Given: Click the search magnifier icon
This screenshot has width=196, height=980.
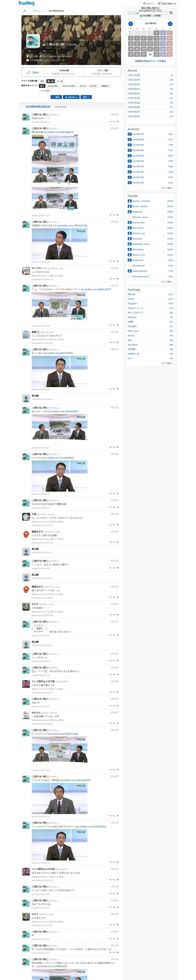Looking at the screenshot, I should (171, 13).
